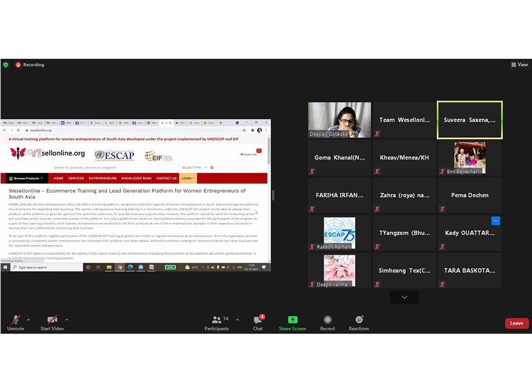
Task: Unmute the microphone in Zoom
Action: (16, 323)
